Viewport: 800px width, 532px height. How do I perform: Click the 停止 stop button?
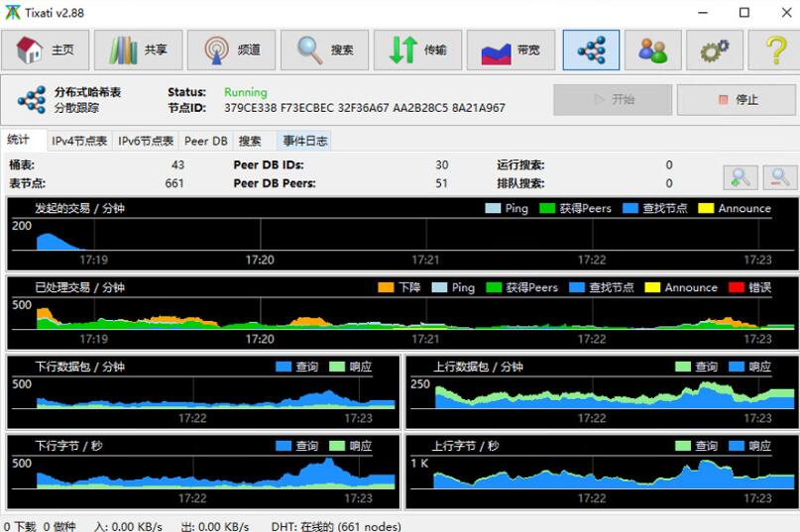737,100
